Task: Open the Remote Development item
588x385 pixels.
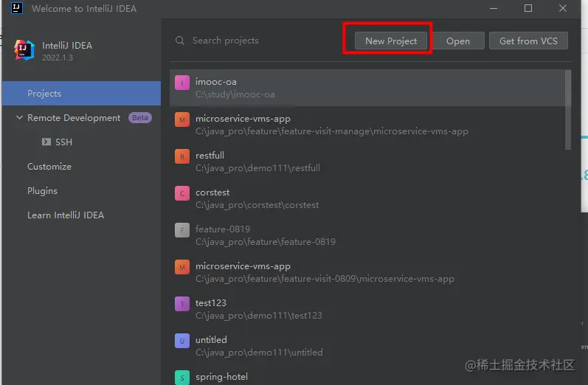Action: (74, 118)
